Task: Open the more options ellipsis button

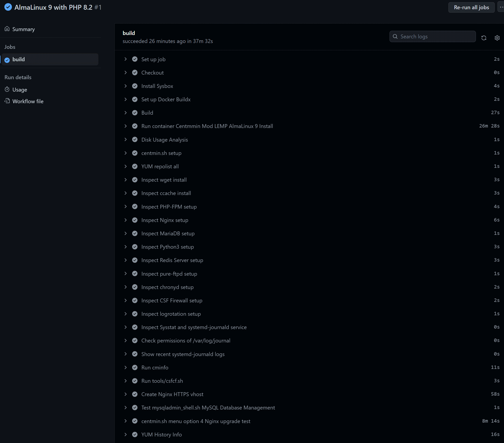Action: [x=501, y=7]
